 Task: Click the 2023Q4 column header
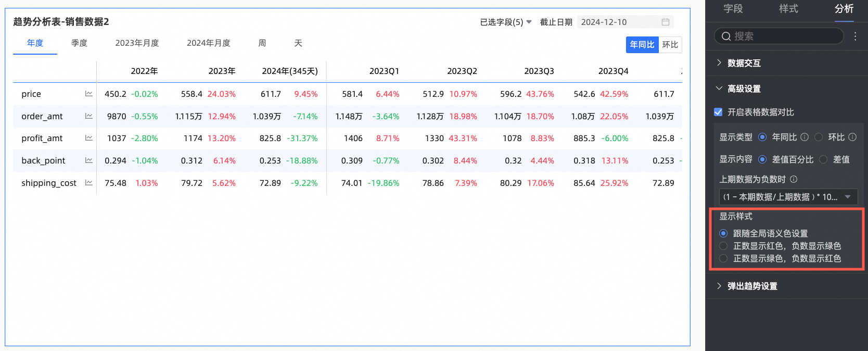click(x=613, y=71)
